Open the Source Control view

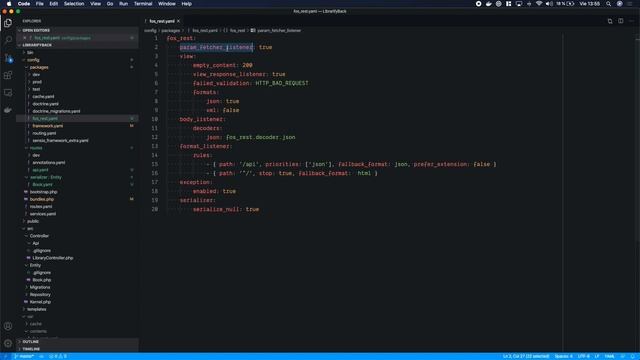[8, 58]
